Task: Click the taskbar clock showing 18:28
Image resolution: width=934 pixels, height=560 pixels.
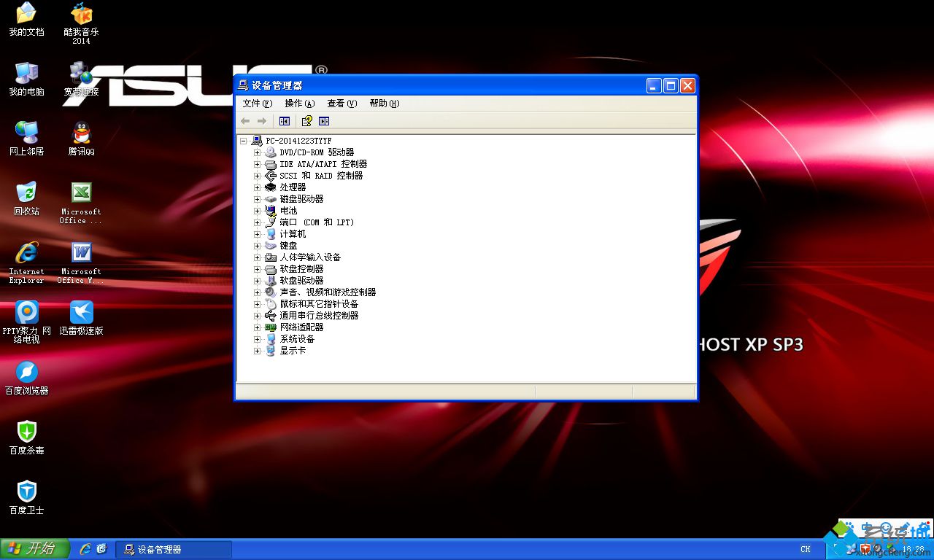Action: [913, 549]
